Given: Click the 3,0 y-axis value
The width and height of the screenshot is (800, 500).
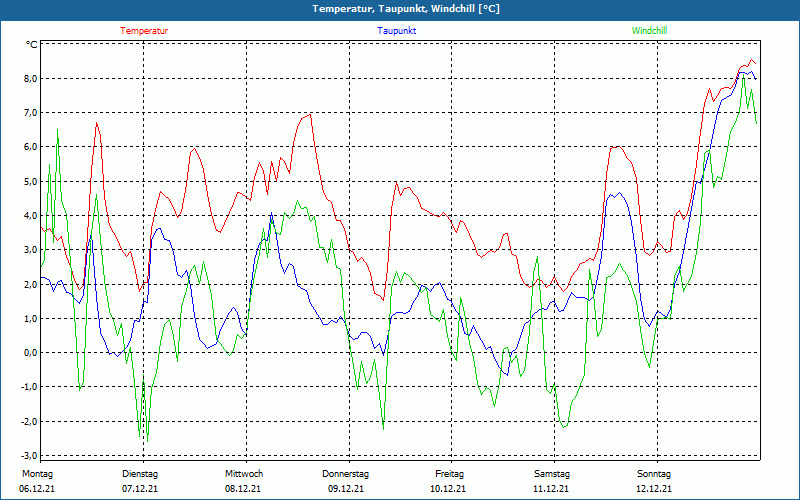Looking at the screenshot, I should pyautogui.click(x=30, y=250).
